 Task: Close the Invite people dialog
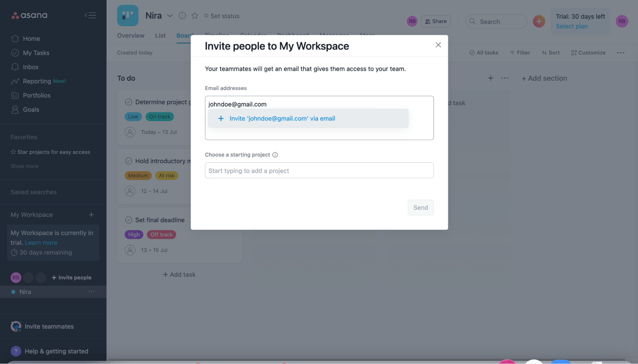[x=438, y=45]
